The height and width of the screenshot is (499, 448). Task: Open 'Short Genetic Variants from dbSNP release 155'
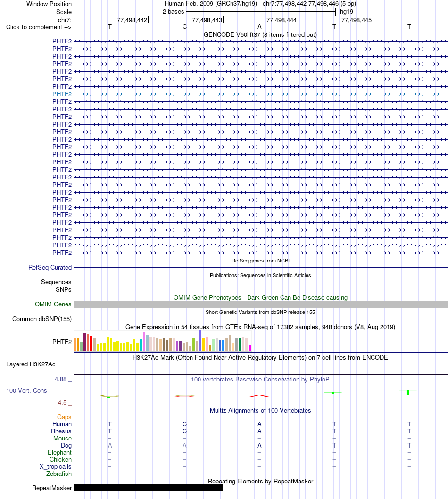coord(260,312)
